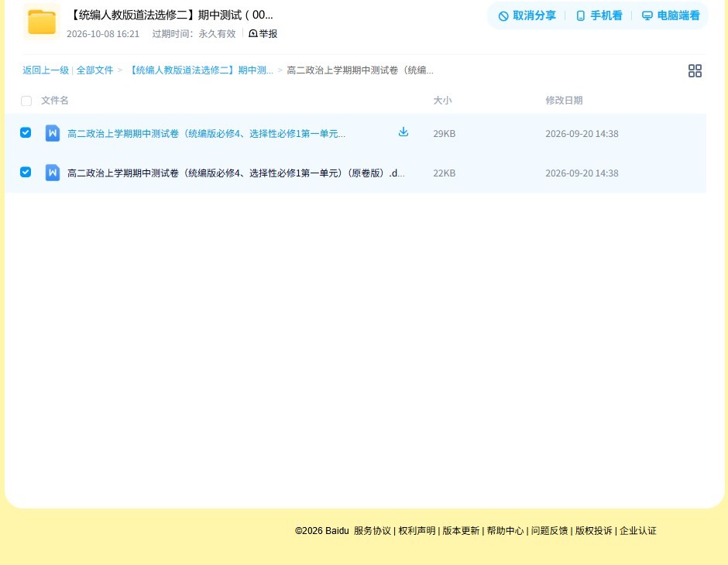This screenshot has width=728, height=565.
Task: Open 【统编人教版道法选修二】 breadcrumb folder
Action: click(200, 70)
